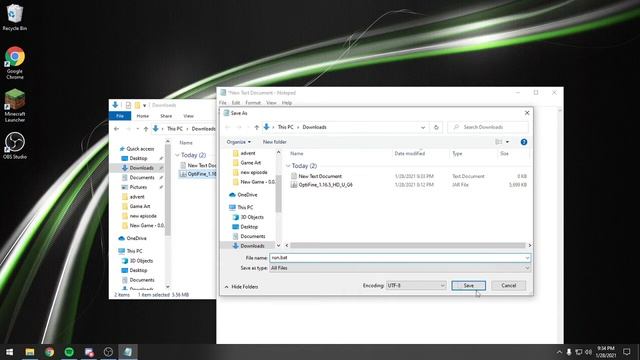Select Game Art folder in Save As sidebar
640x360 pixels.
tap(250, 162)
